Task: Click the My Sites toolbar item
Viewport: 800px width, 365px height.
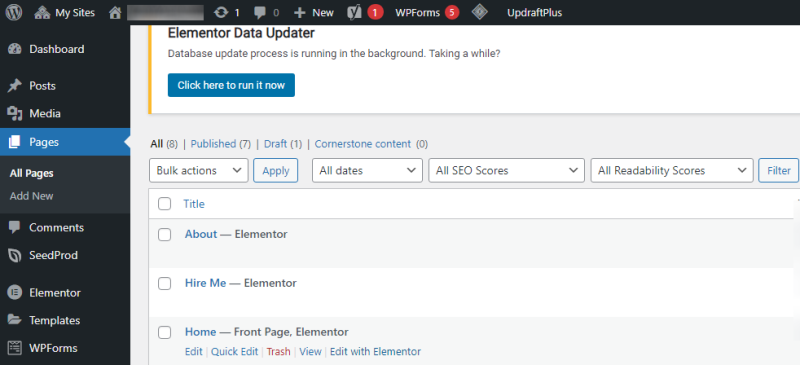Action: (75, 13)
